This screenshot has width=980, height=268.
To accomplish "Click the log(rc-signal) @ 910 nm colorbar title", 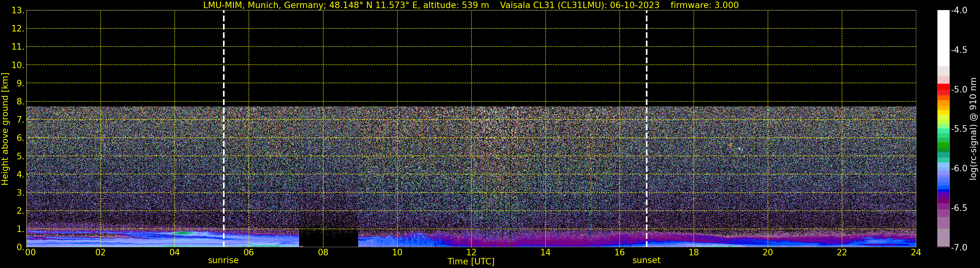I will [x=973, y=129].
